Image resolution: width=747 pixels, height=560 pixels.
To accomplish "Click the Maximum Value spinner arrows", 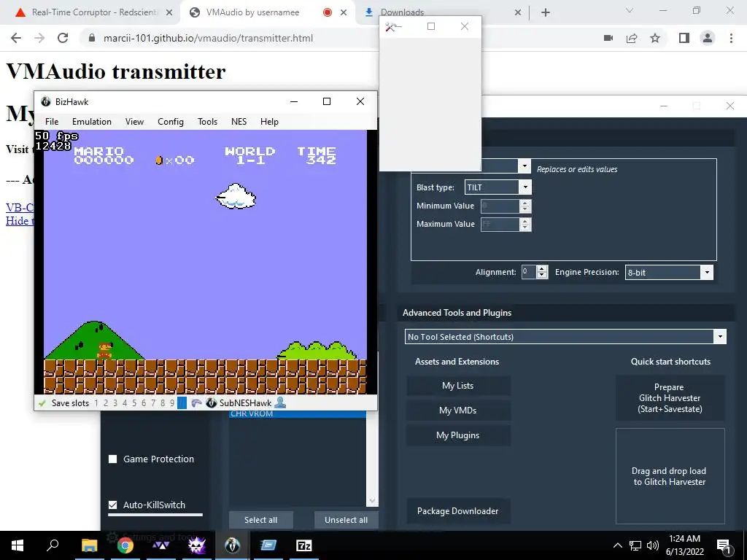I will point(525,225).
